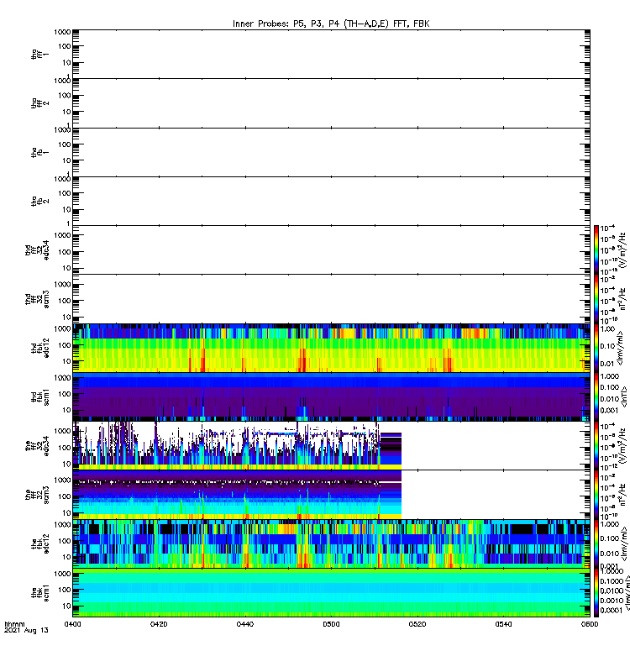Viewport: 630px width, 672px height.
Task: Click the "1000" tick of tha fff 1 panel
Action: point(62,32)
